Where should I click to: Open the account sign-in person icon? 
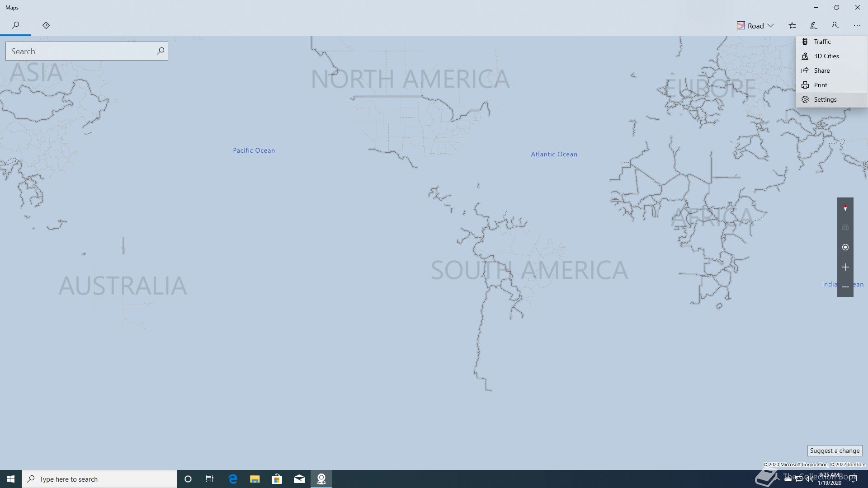tap(835, 26)
